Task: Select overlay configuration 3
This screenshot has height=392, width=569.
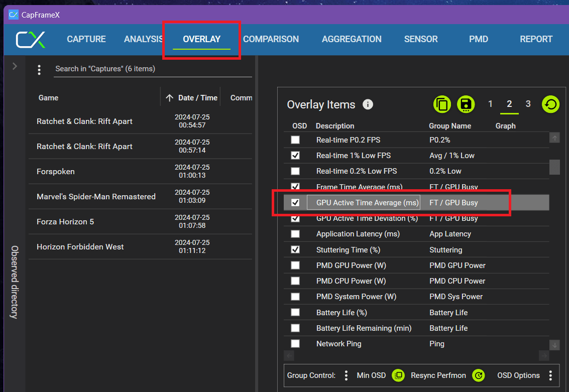Action: (528, 104)
